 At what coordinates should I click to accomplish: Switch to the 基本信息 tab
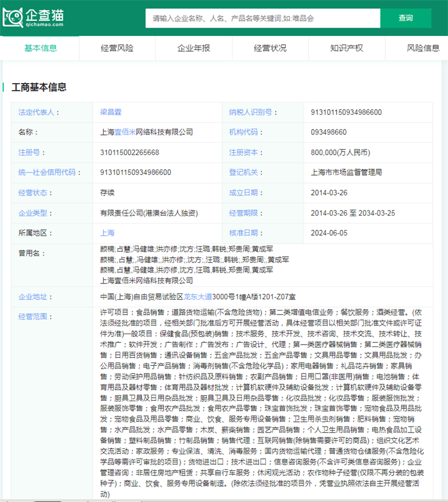pos(41,48)
